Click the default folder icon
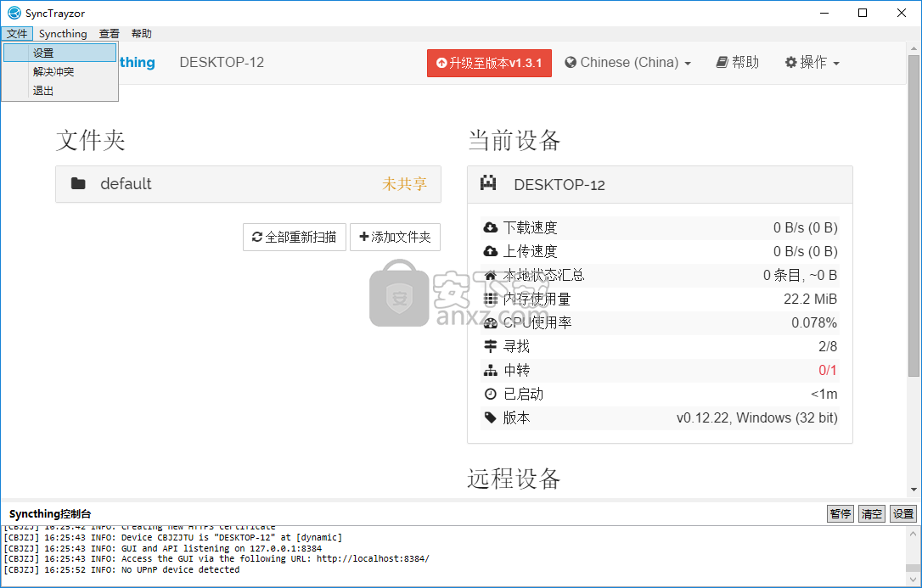The width and height of the screenshot is (922, 588). pos(78,184)
